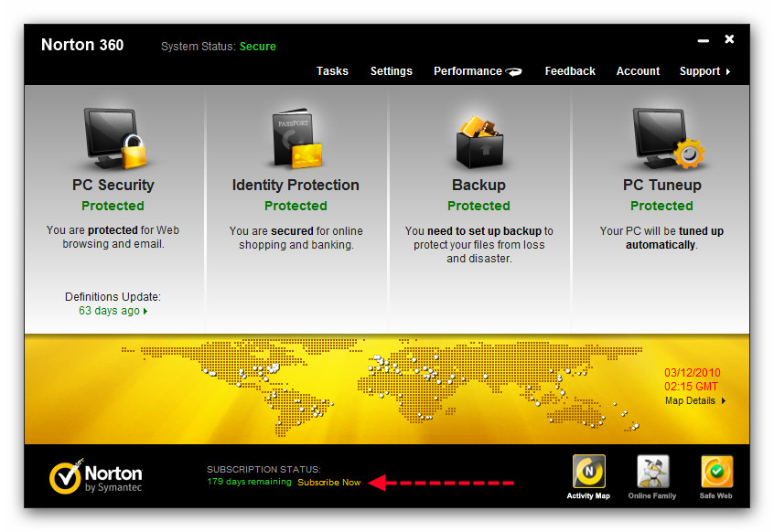Click the 'tuned up automatically' message
The width and height of the screenshot is (774, 532).
point(661,238)
